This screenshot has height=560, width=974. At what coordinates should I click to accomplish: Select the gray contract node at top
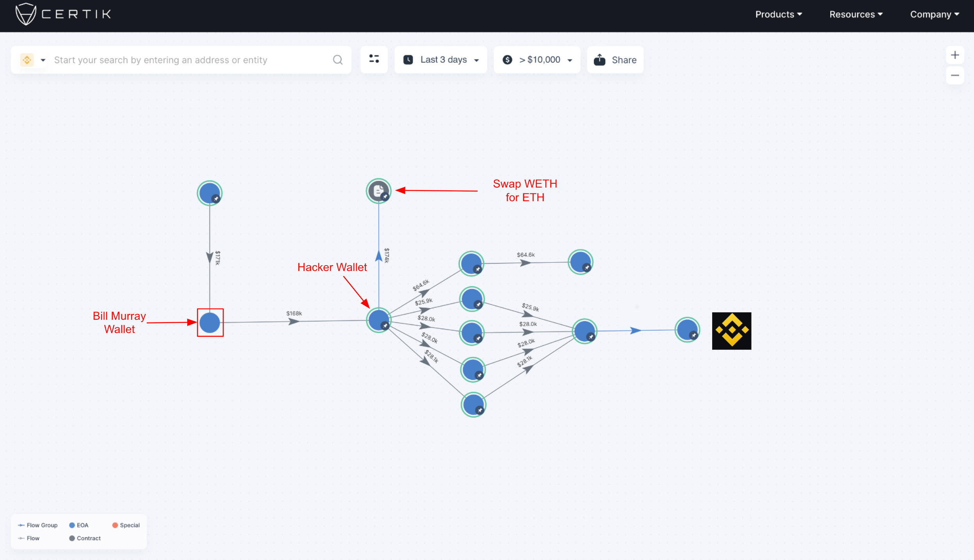coord(378,190)
